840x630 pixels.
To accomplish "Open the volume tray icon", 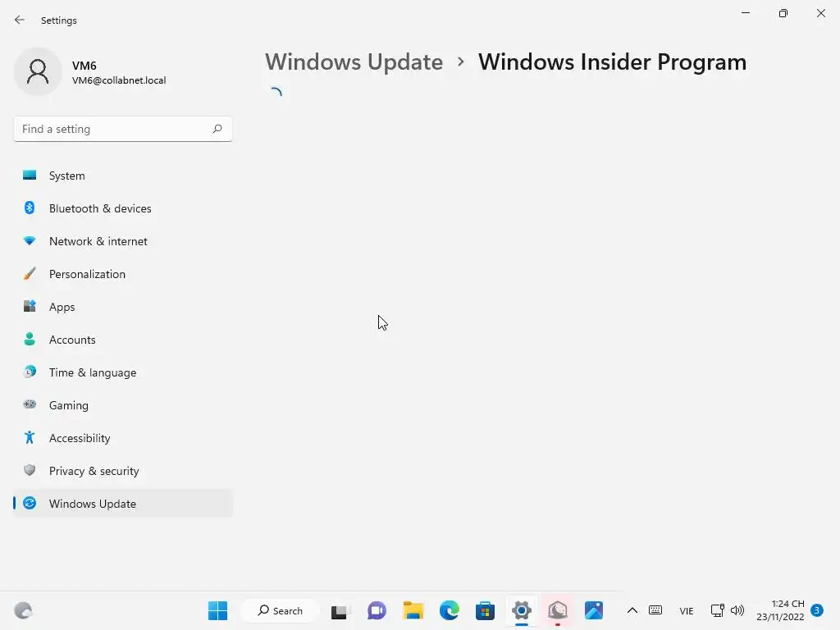I will [x=737, y=610].
